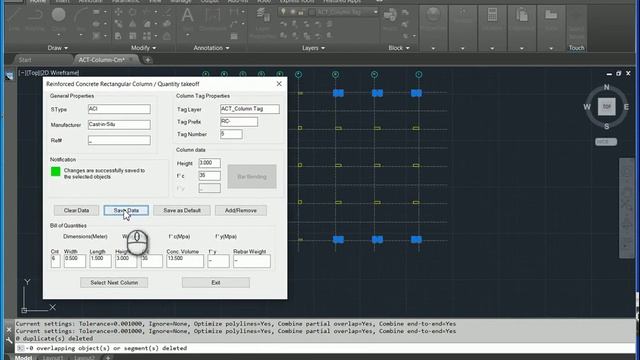Open a new drawing tab with plus button
The height and width of the screenshot is (360, 640).
[x=148, y=60]
